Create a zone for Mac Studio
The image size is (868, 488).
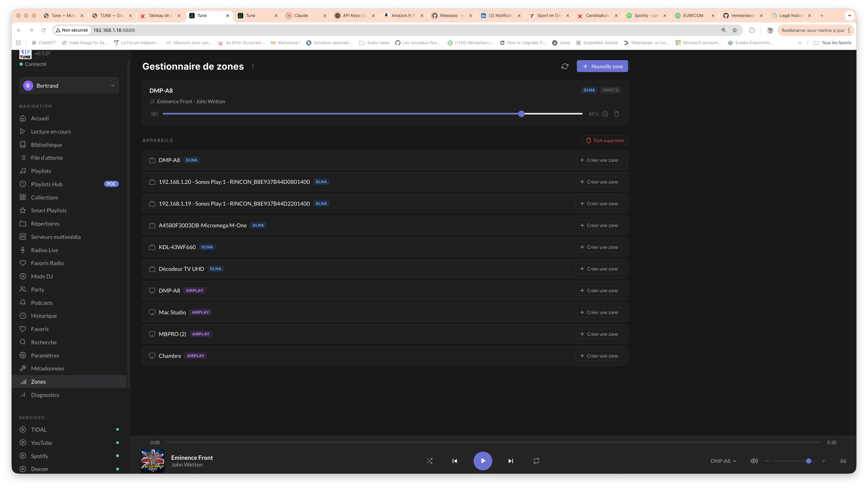point(599,312)
